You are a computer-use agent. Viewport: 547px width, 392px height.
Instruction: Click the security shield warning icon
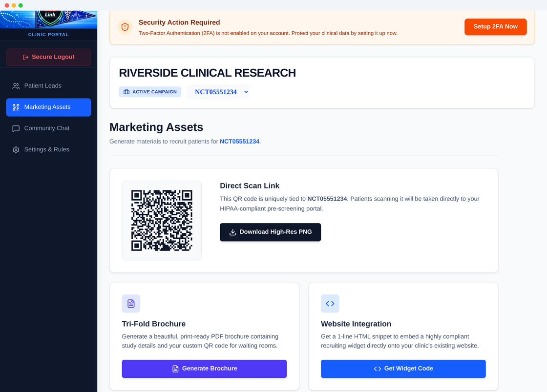pyautogui.click(x=125, y=27)
